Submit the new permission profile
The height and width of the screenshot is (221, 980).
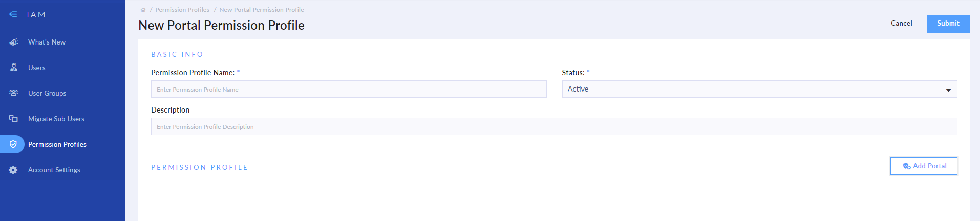948,24
